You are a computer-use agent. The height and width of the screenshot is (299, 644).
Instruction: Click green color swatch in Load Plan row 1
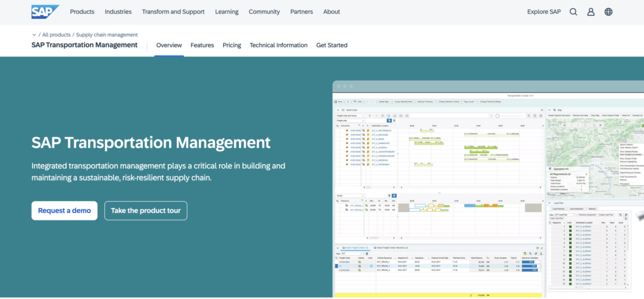(570, 226)
